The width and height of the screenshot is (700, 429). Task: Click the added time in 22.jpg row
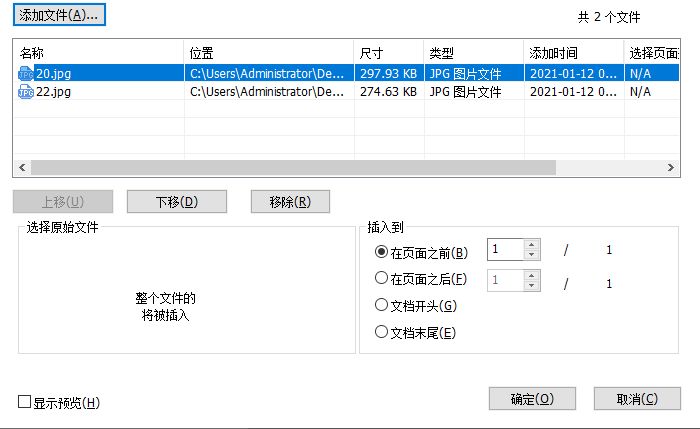573,92
